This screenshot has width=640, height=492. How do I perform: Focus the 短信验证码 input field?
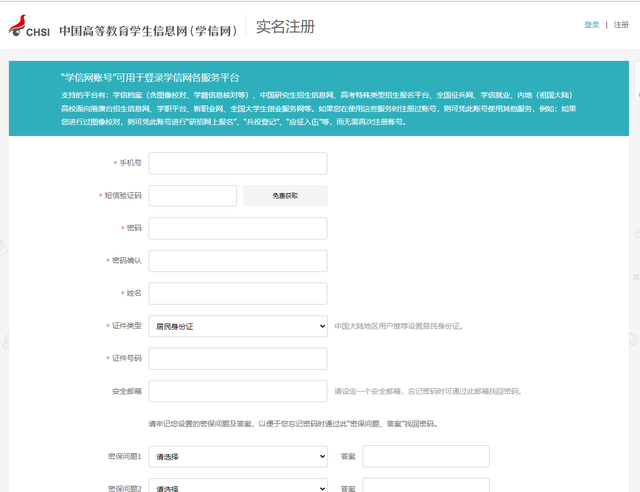[192, 196]
